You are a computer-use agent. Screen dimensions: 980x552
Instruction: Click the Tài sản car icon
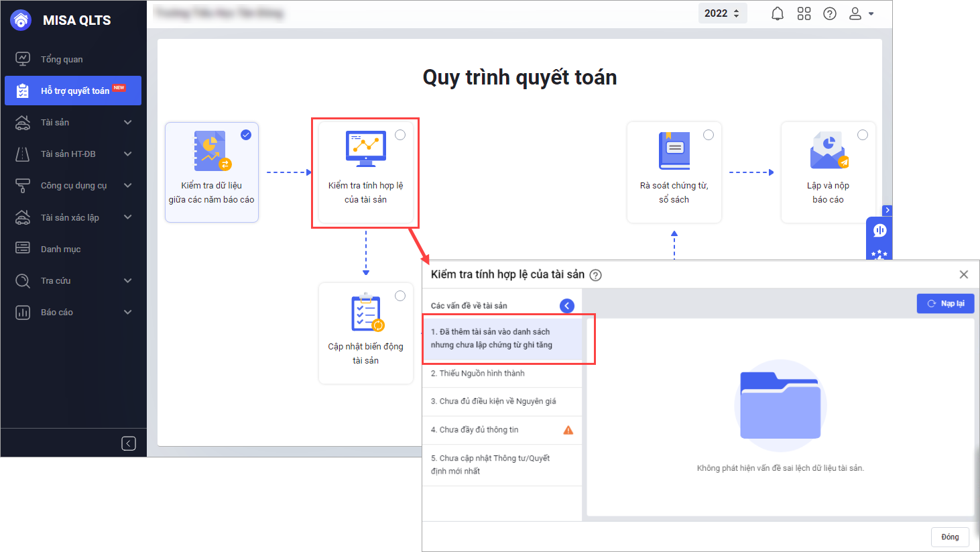[x=23, y=123]
